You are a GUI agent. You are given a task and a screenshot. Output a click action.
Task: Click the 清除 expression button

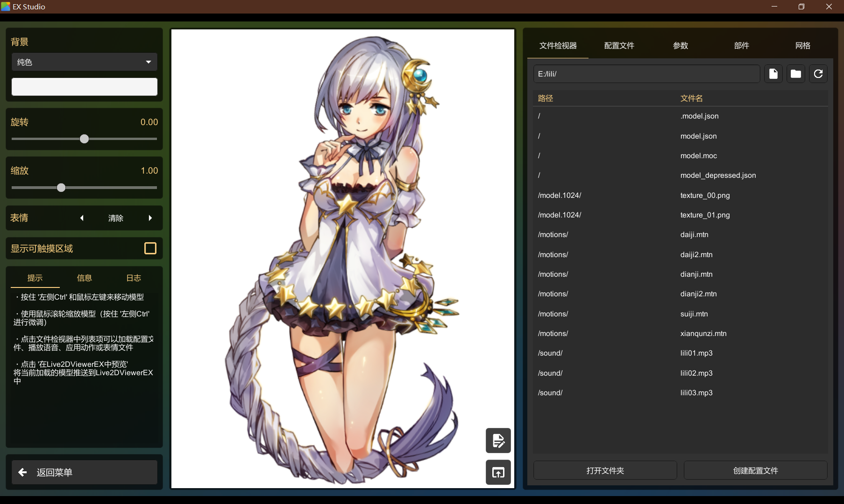116,218
